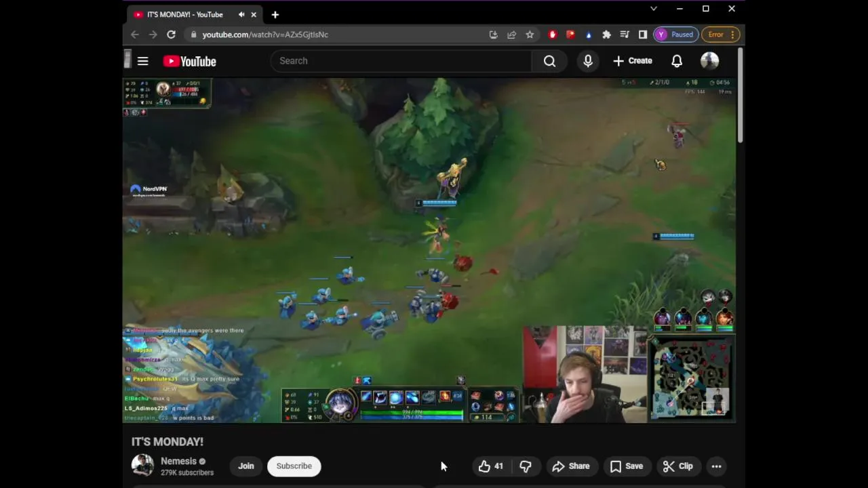Like the video with thumbs up
This screenshot has height=488, width=868.
point(491,466)
